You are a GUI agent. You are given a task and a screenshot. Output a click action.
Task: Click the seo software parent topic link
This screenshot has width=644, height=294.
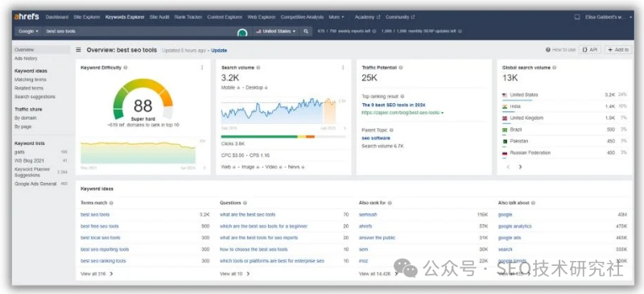tap(376, 139)
